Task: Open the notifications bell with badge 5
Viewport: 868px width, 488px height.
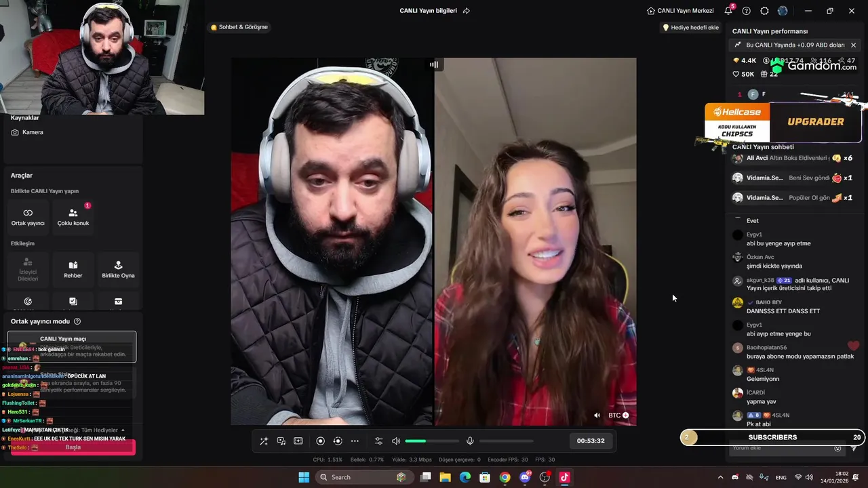Action: [728, 11]
